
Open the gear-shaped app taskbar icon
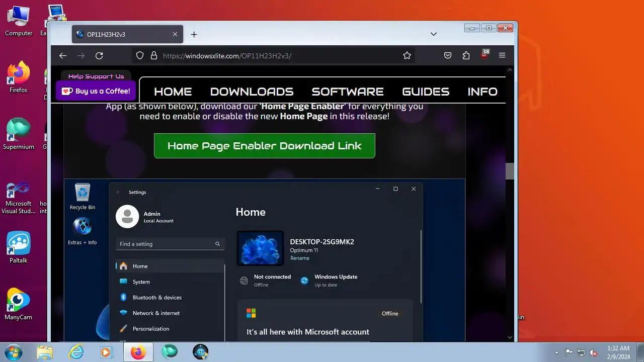(201, 352)
